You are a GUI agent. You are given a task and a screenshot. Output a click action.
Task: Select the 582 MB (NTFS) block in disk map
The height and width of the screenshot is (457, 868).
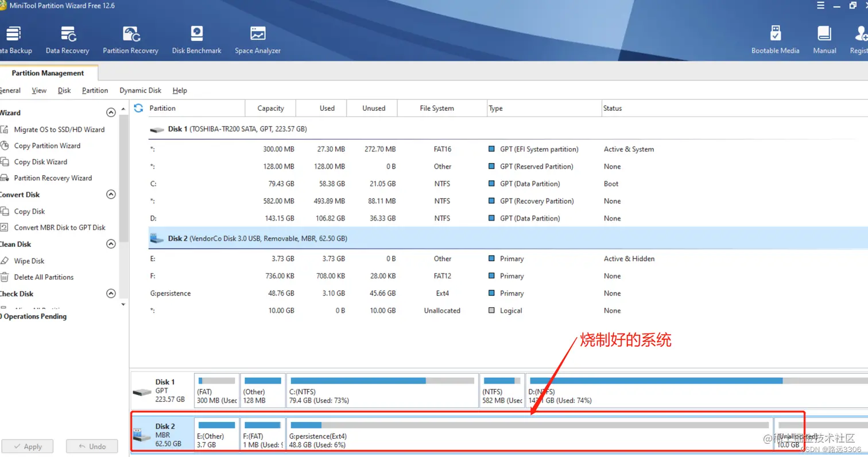(502, 390)
